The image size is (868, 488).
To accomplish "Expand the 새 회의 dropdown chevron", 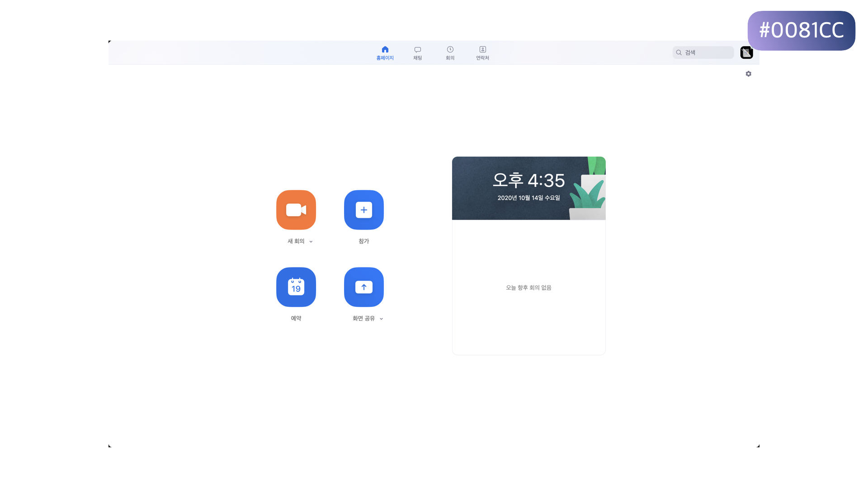I will 311,242.
